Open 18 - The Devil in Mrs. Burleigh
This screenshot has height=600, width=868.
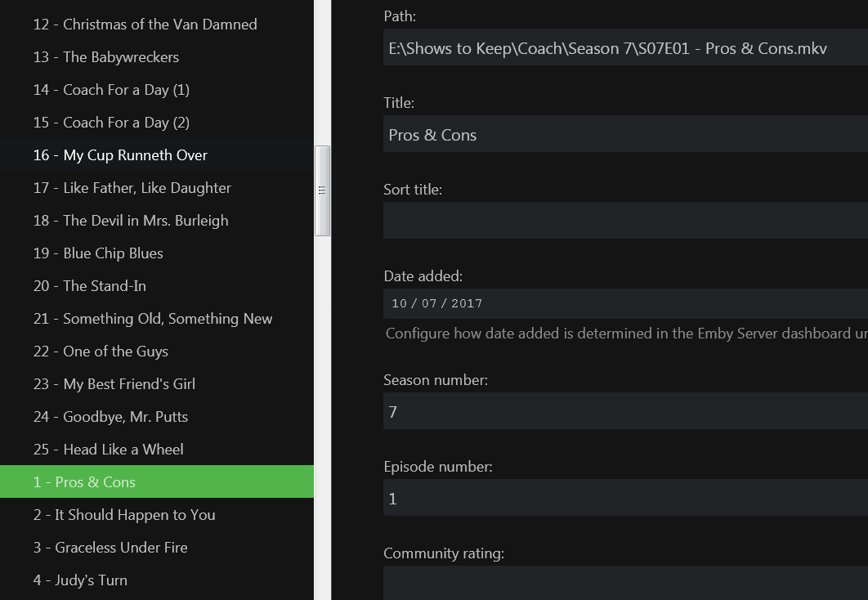(131, 221)
